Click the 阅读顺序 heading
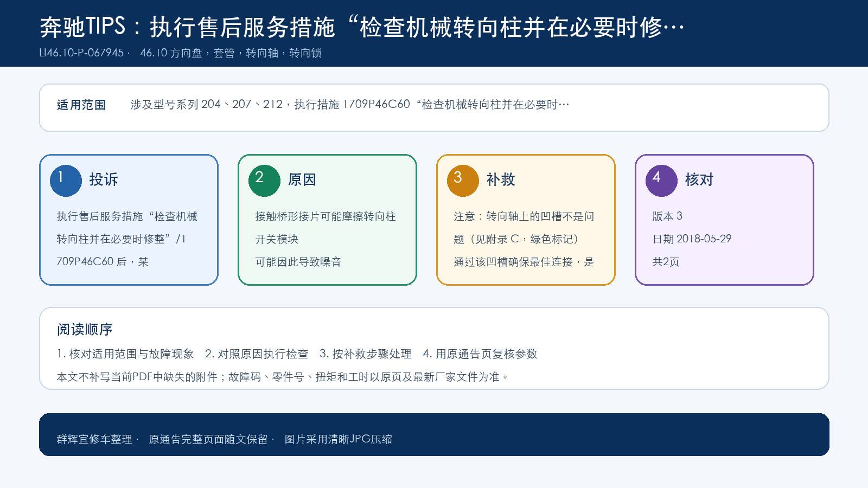Image resolution: width=868 pixels, height=488 pixels. click(85, 329)
